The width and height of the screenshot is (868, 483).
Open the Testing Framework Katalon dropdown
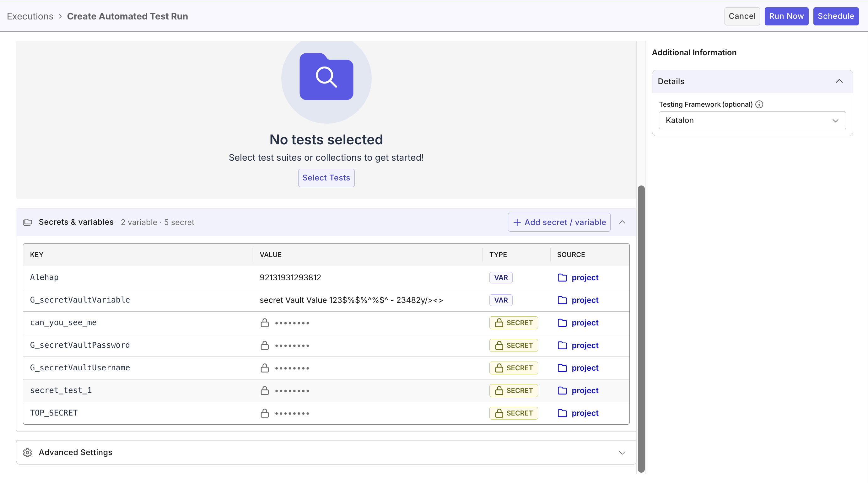click(x=752, y=120)
